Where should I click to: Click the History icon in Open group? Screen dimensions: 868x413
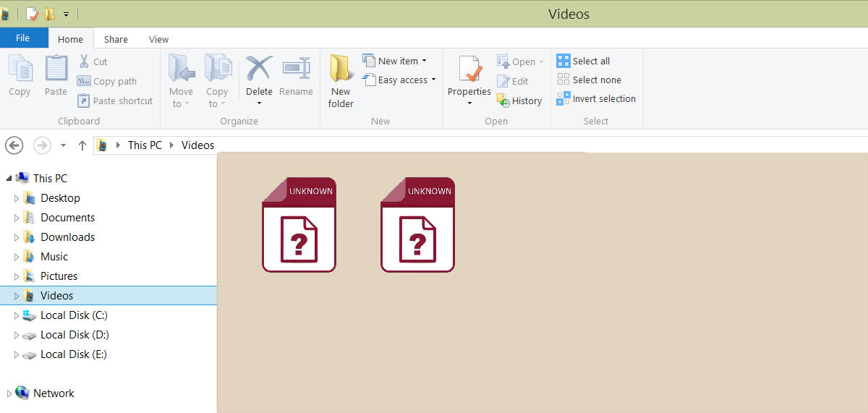tap(503, 101)
